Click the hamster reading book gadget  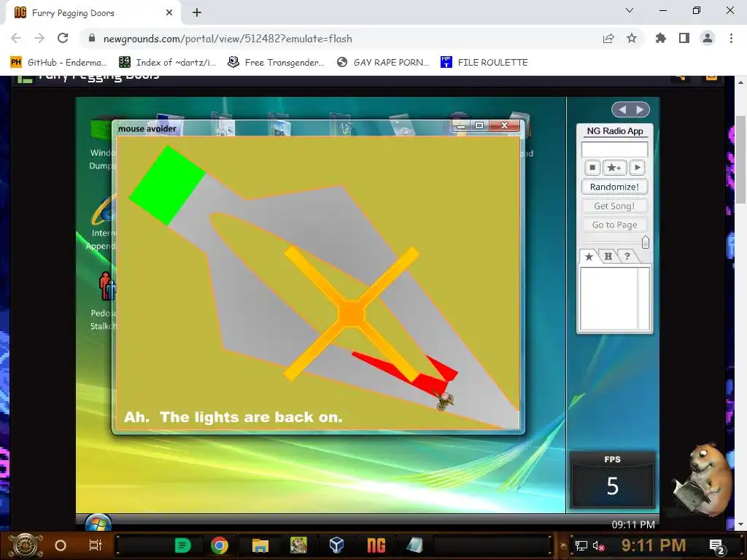click(x=702, y=480)
